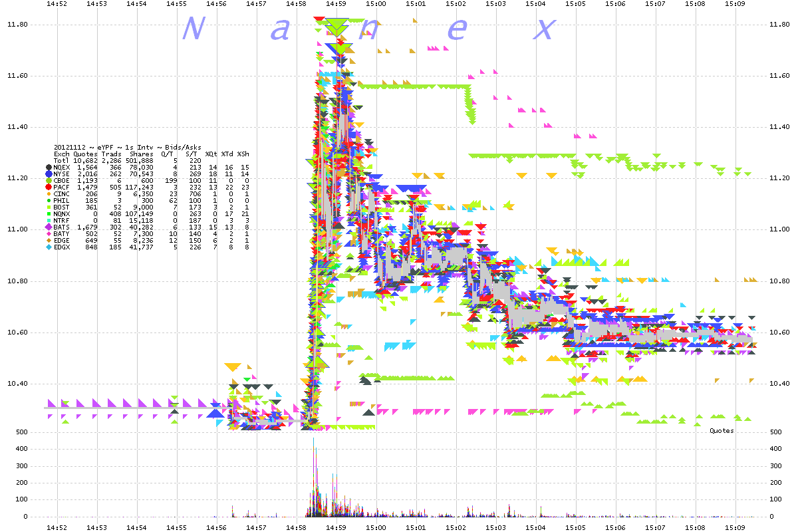Click the brown EDGE diamond marker

click(x=49, y=240)
